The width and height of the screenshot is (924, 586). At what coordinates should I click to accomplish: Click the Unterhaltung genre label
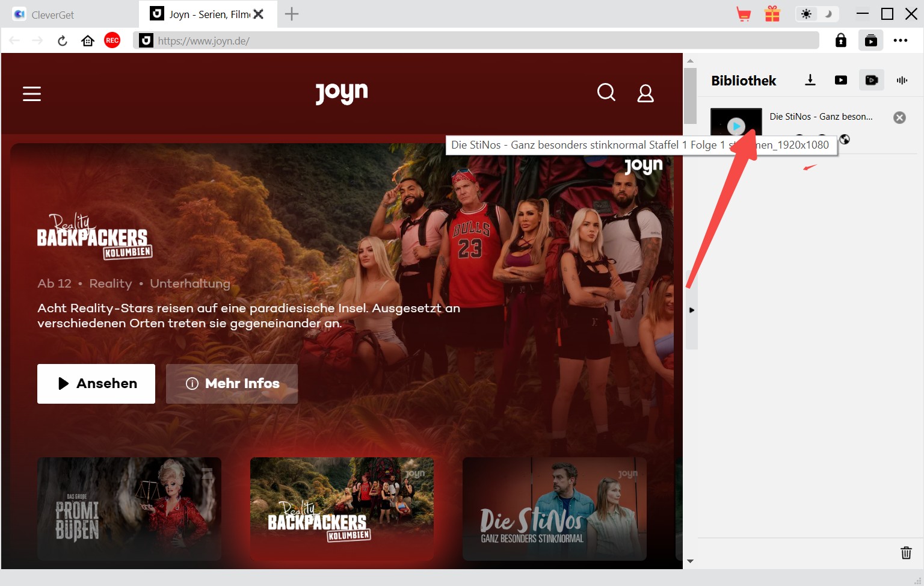point(190,283)
